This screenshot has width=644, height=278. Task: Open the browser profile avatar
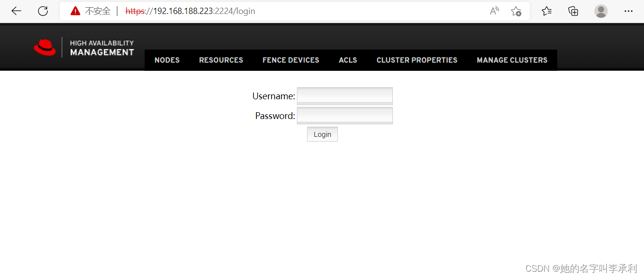601,11
